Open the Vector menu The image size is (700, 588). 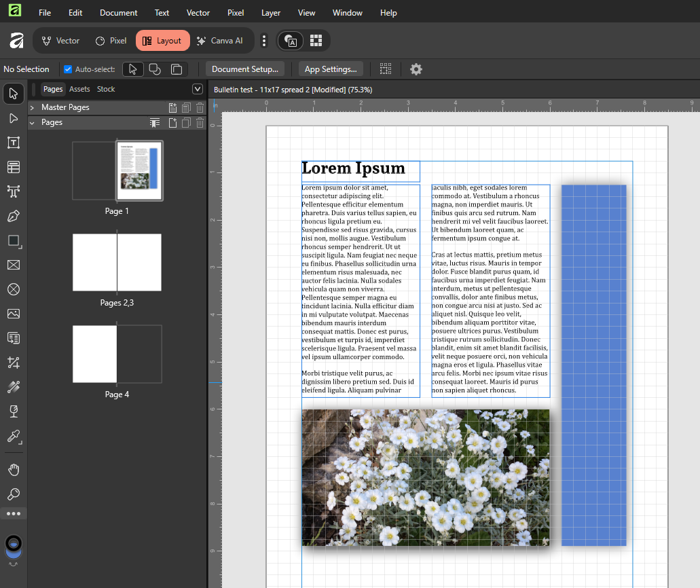pyautogui.click(x=198, y=13)
